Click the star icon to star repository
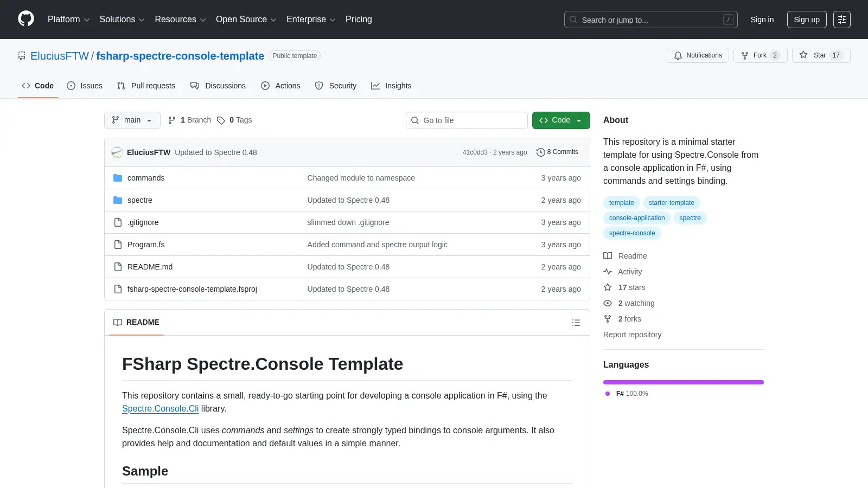The height and width of the screenshot is (488, 868). click(803, 55)
